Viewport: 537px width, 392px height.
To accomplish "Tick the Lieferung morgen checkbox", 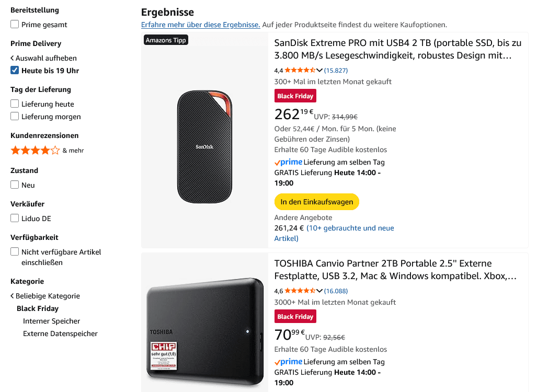I will (x=15, y=116).
